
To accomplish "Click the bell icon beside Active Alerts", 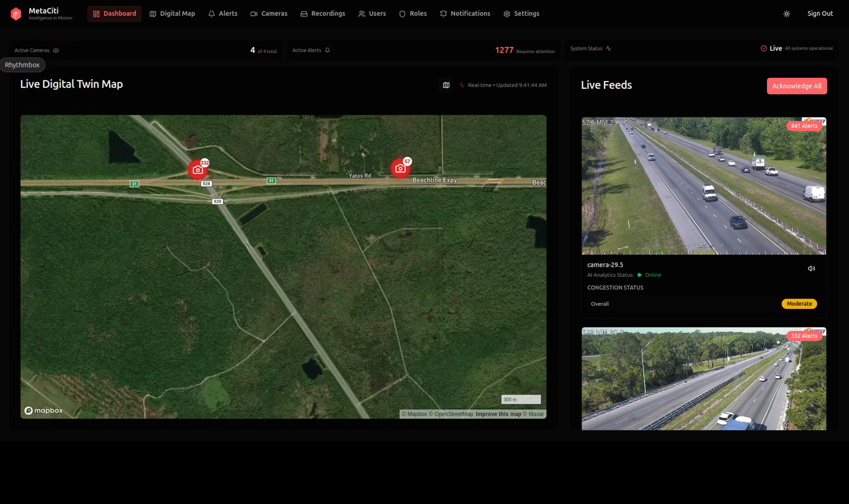I will [327, 50].
